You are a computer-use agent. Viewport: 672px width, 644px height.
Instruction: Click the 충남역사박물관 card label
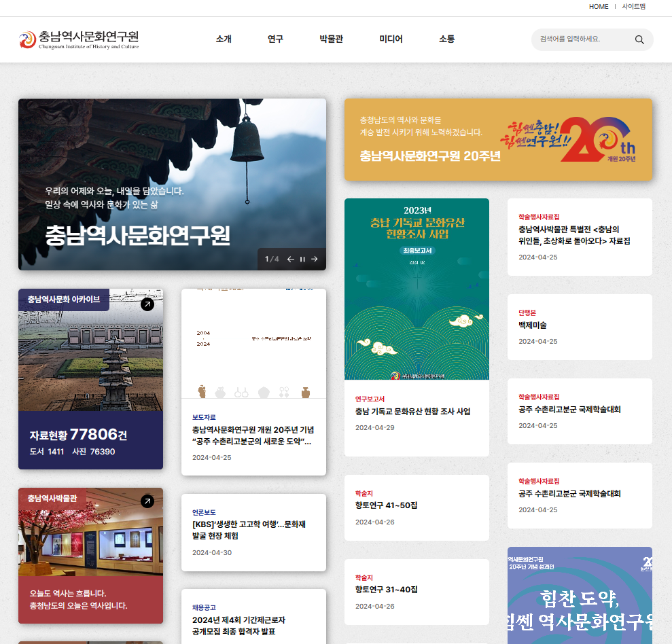pos(52,499)
